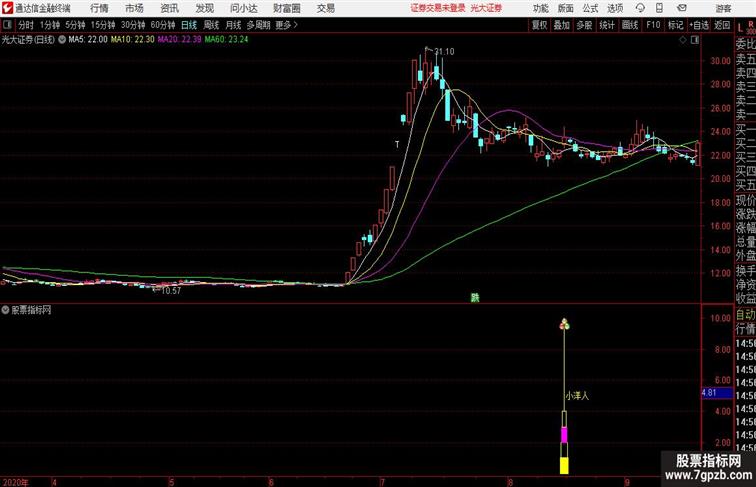This screenshot has height=487, width=756.
Task: Click the L letter in right panel header
Action: click(741, 28)
